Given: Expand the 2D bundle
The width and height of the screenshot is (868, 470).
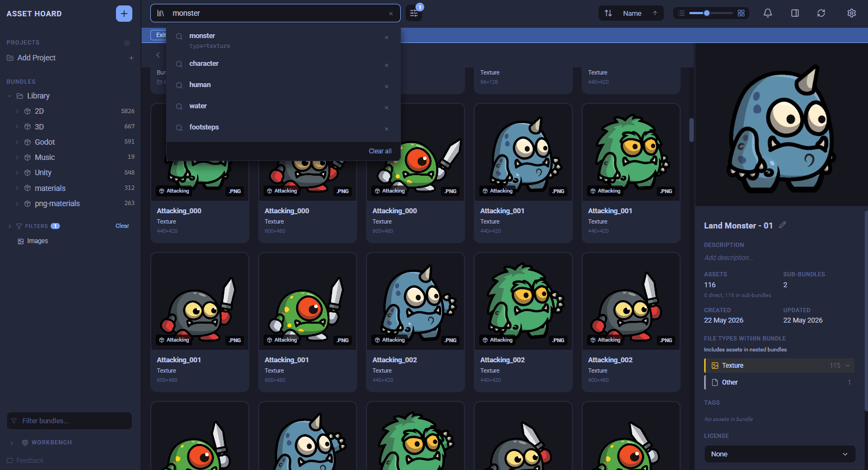Looking at the screenshot, I should (x=17, y=111).
